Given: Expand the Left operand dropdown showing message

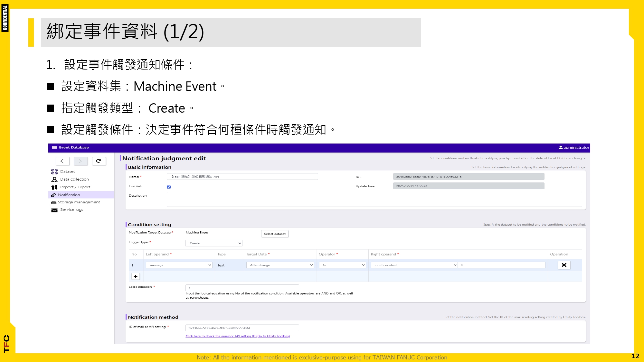Looking at the screenshot, I should coord(179,265).
